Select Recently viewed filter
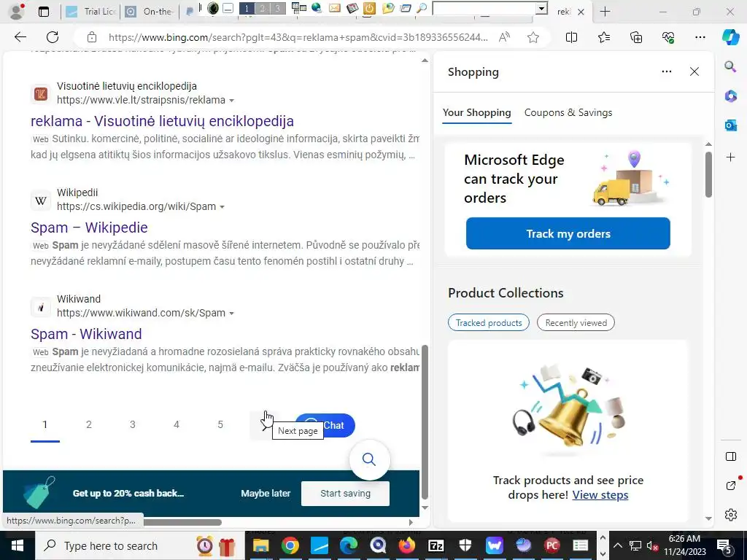The width and height of the screenshot is (747, 560). [576, 323]
